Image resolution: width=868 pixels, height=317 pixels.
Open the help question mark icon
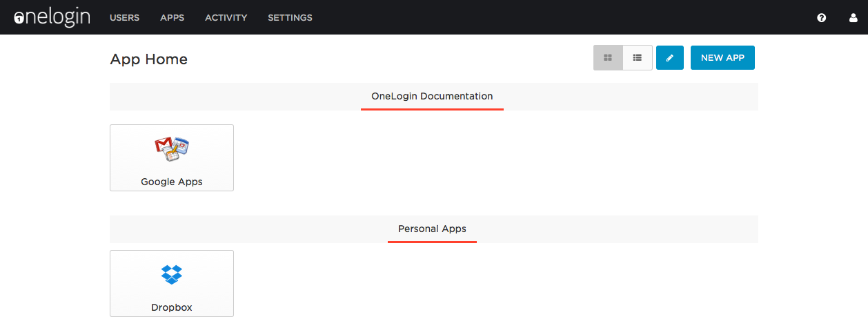[x=821, y=18]
